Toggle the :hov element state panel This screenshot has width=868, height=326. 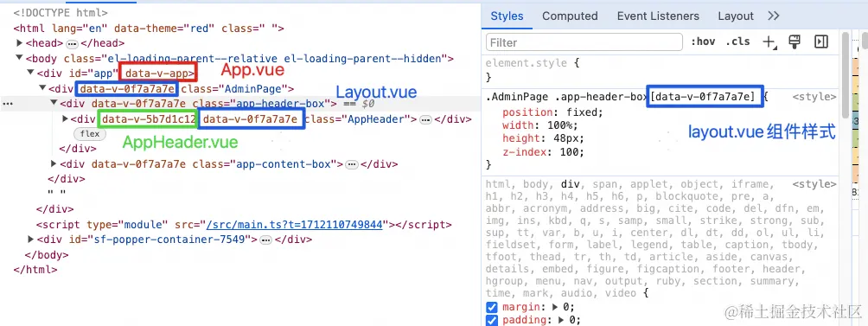coord(703,42)
